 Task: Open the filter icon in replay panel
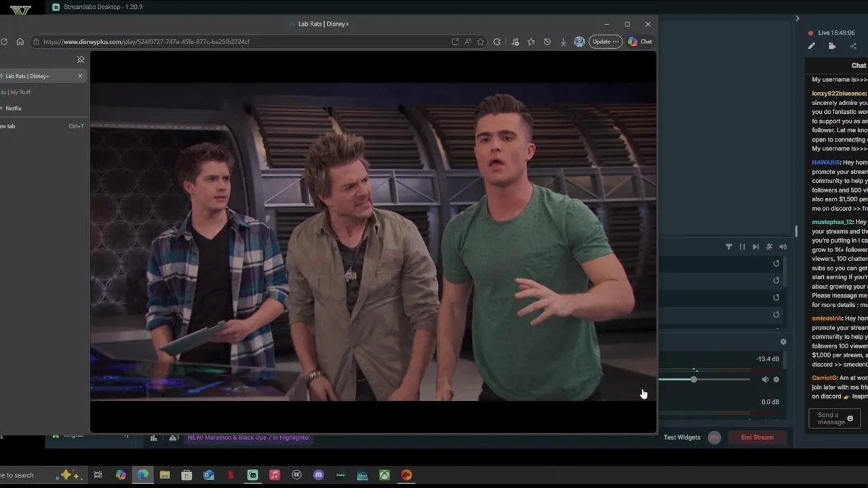coord(729,247)
